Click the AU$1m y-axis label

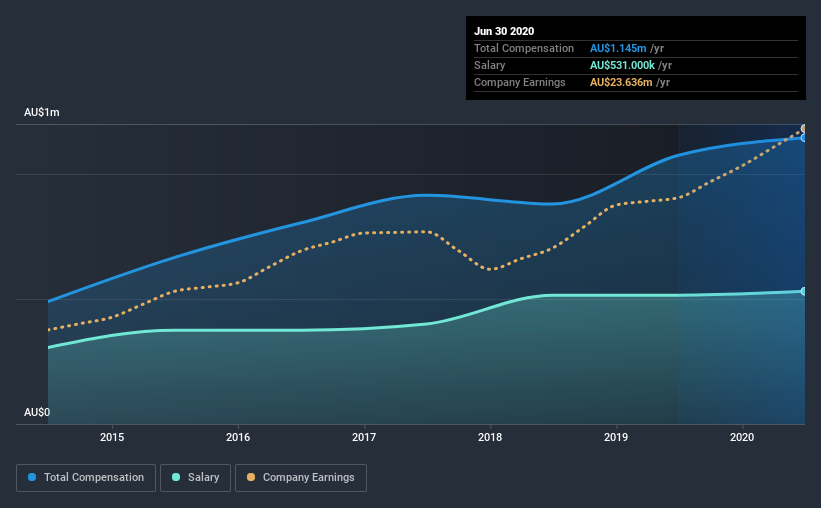(42, 113)
